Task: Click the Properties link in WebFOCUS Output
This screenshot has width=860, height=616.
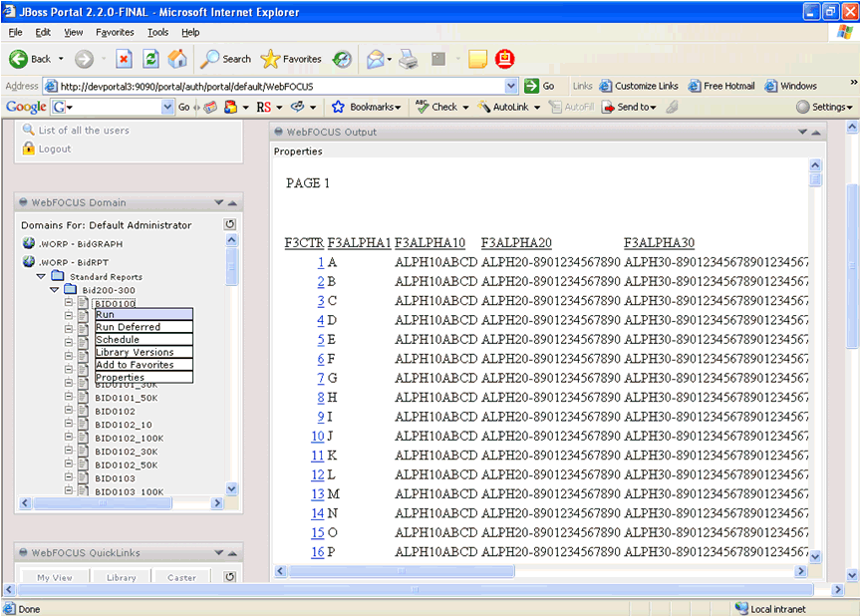Action: [x=298, y=152]
